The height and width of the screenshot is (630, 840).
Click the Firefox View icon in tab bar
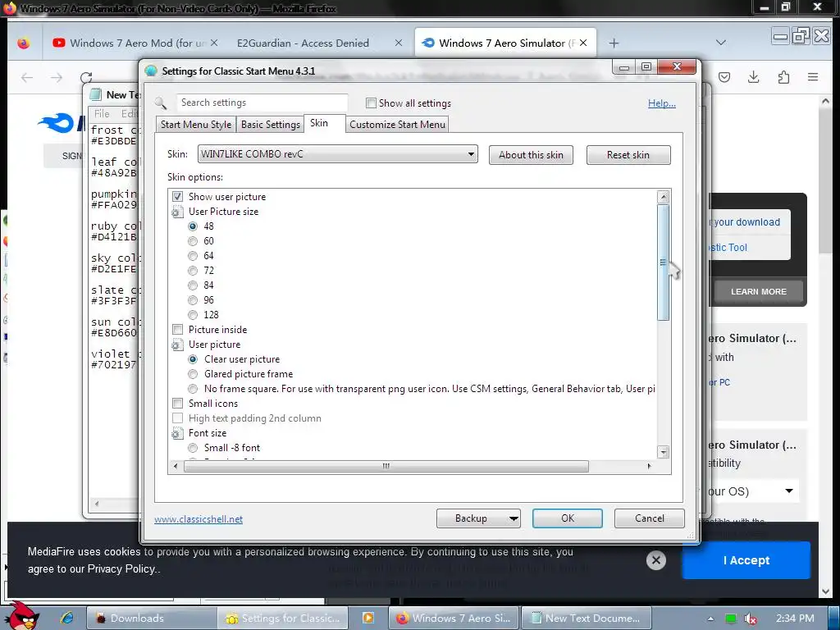coord(24,43)
